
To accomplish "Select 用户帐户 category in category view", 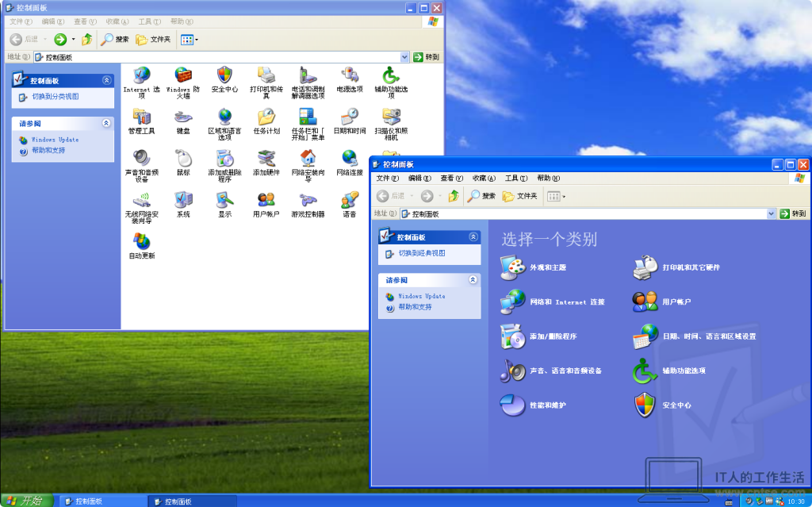I will 662,302.
